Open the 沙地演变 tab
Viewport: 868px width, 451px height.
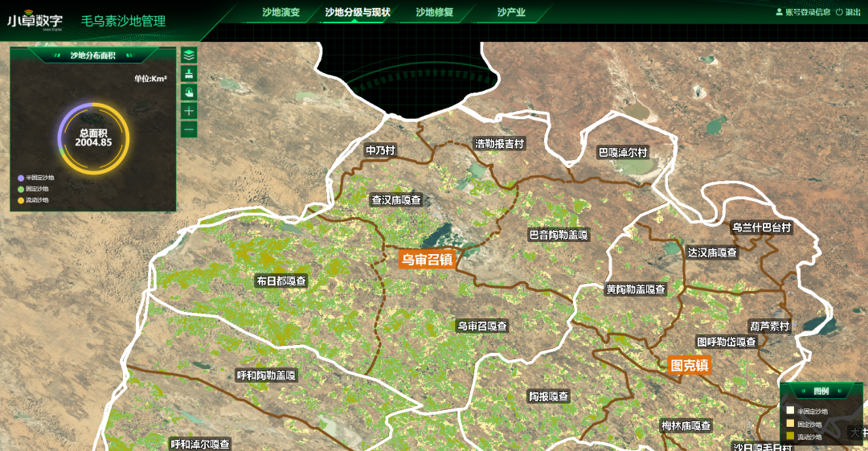281,12
